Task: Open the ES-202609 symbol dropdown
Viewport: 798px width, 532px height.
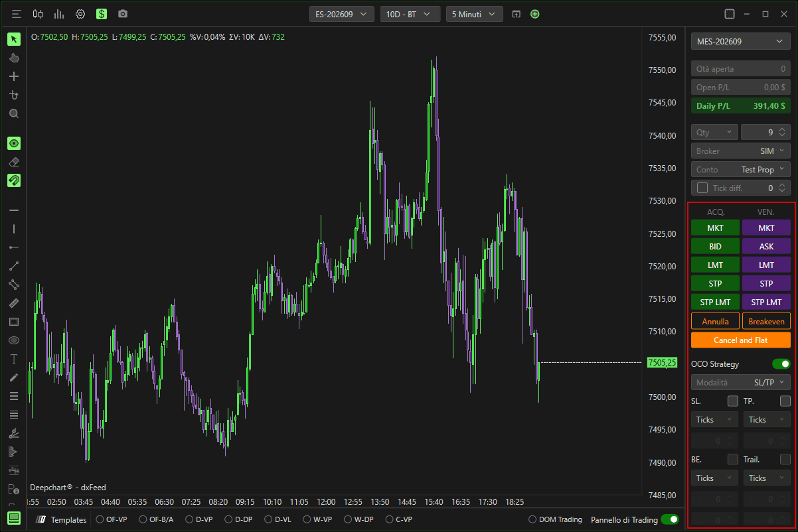Action: pos(342,14)
